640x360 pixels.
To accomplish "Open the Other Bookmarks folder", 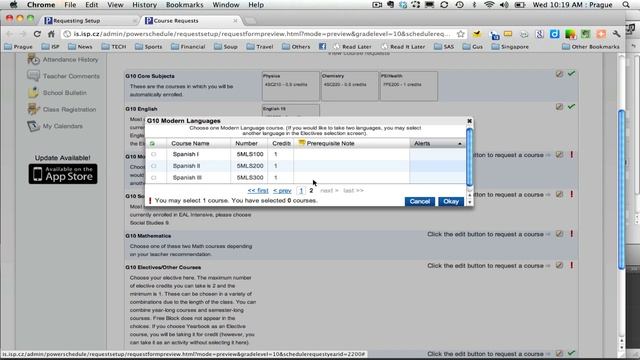I will coord(591,47).
